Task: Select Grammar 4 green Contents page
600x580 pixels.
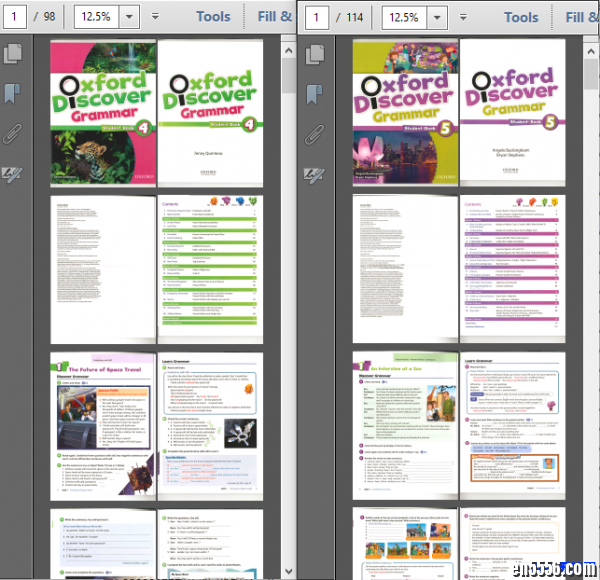Action: click(x=210, y=269)
